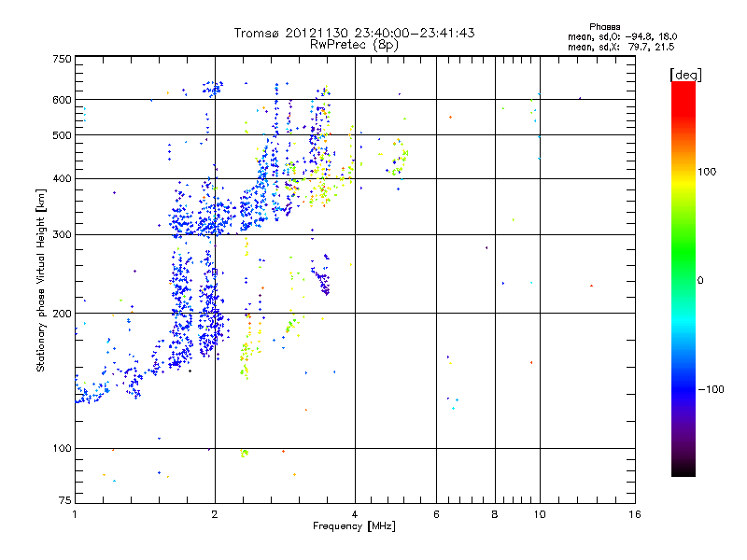Click the plot title 'Tromsø 20121130 23:40:00-23:41:43'

[x=354, y=33]
